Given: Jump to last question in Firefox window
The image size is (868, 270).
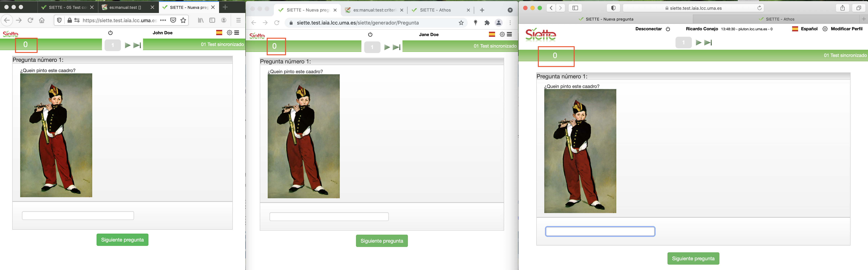Looking at the screenshot, I should 137,45.
